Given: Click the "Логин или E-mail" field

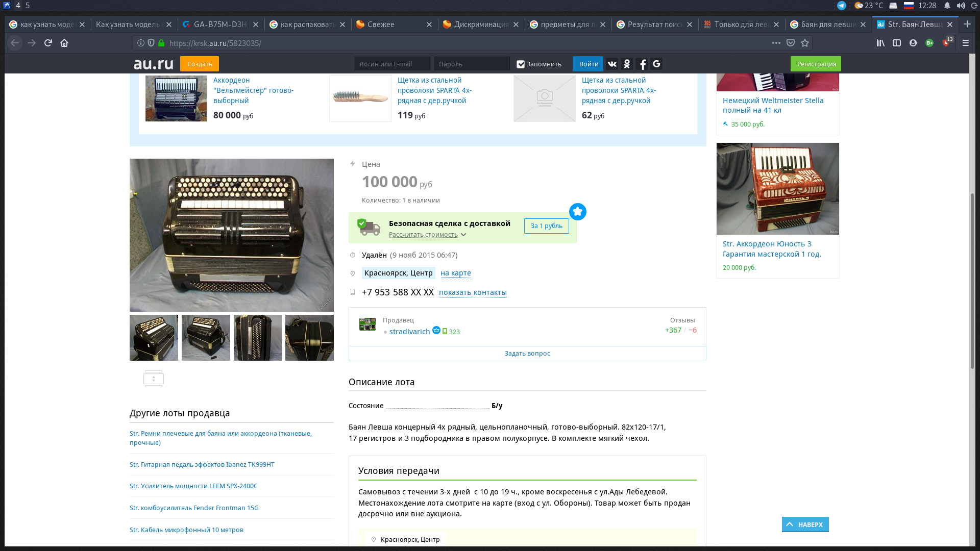Looking at the screenshot, I should pos(392,64).
